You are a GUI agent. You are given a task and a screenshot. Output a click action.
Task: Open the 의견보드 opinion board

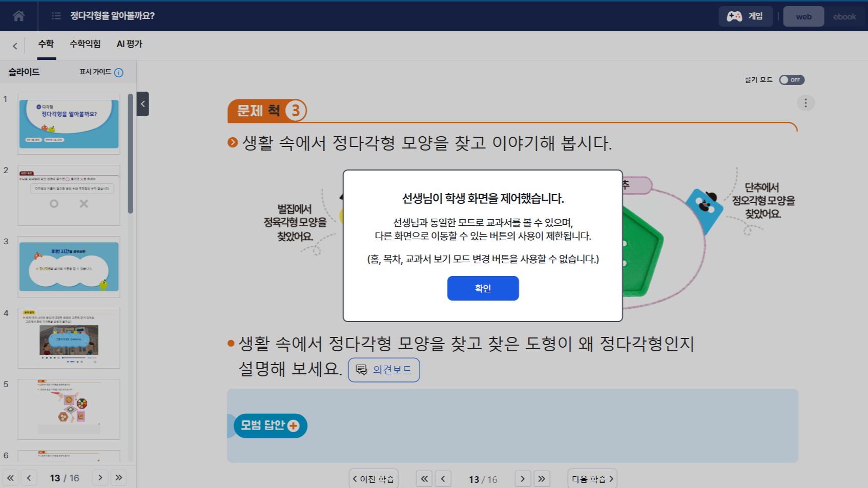coord(384,370)
